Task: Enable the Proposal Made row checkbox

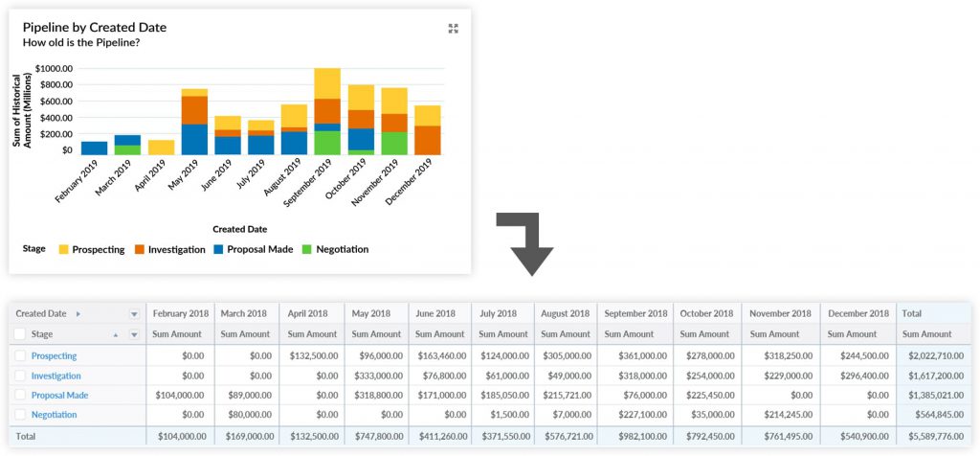Action: point(20,395)
